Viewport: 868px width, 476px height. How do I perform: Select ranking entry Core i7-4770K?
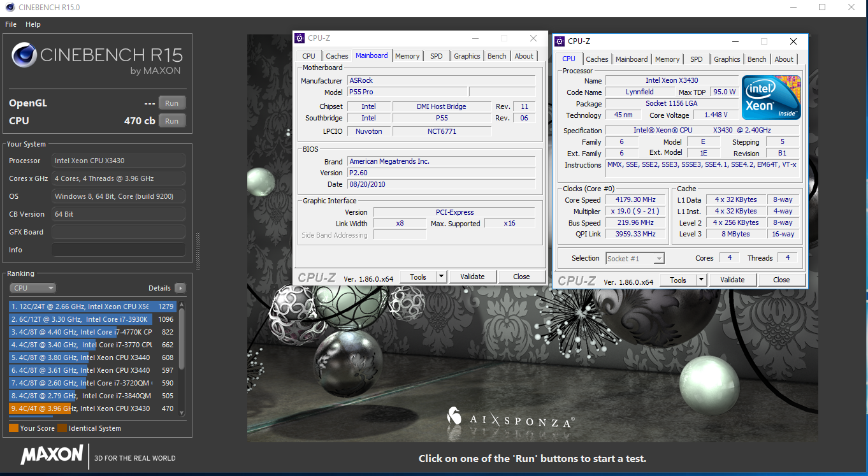[x=92, y=332]
